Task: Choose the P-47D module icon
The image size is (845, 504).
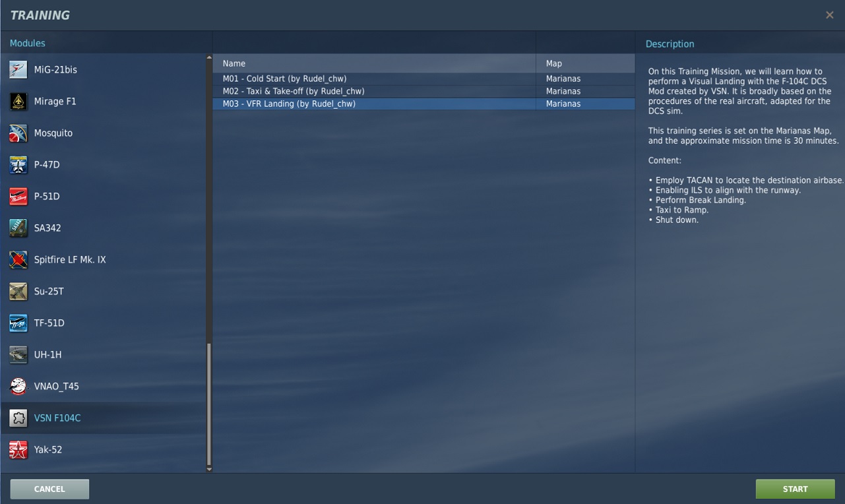Action: (18, 165)
